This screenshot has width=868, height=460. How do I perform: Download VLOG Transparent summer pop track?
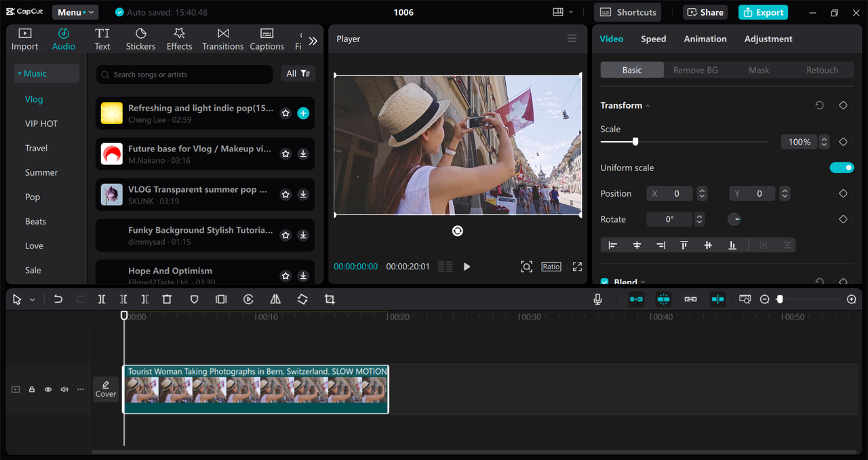point(303,195)
